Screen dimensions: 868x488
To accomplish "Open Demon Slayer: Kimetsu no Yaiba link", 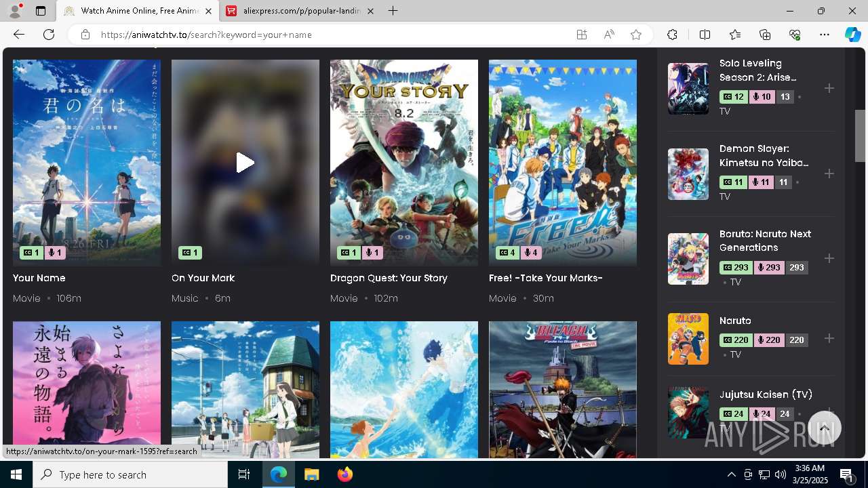I will point(764,156).
